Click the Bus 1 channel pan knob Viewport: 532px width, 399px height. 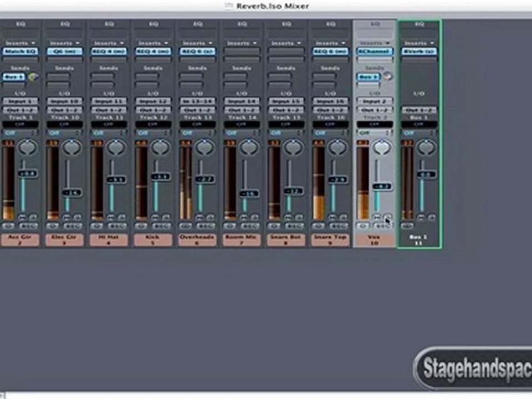[427, 147]
